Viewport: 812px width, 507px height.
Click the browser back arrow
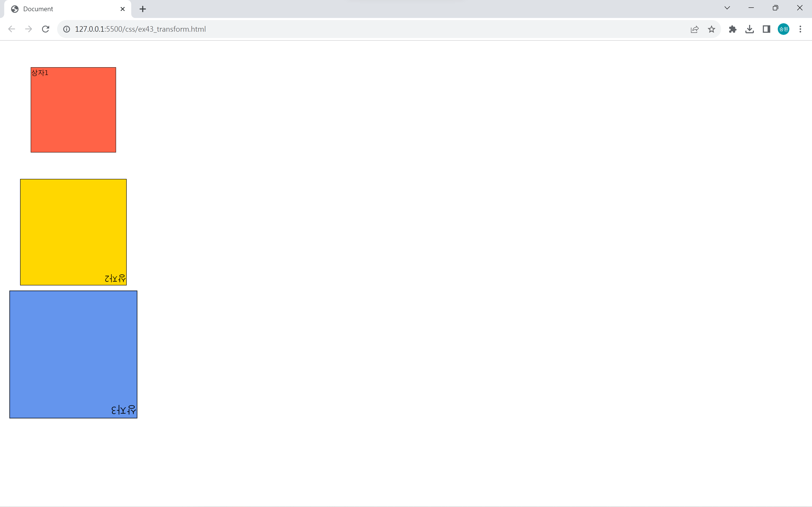point(12,29)
